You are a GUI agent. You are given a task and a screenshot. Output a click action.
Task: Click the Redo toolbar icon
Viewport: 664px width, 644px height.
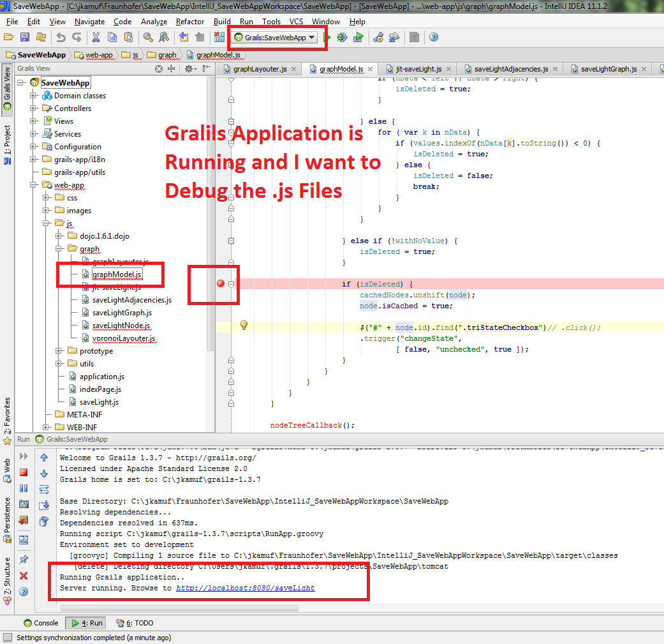pyautogui.click(x=77, y=37)
